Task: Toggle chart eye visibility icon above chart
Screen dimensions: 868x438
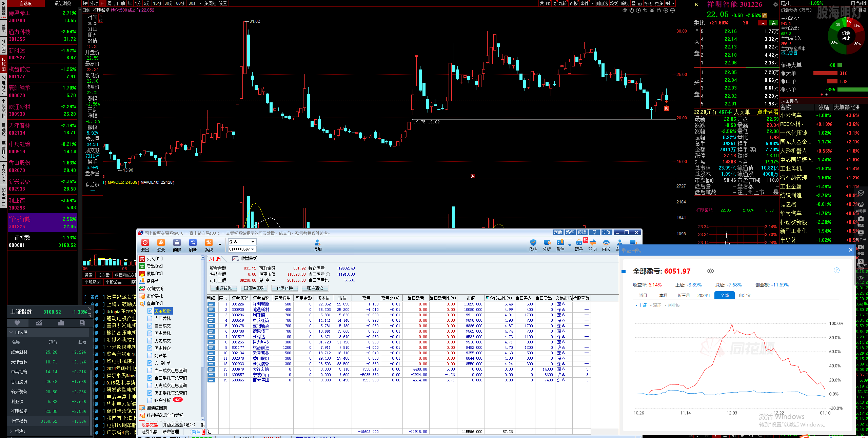Action: point(625,11)
